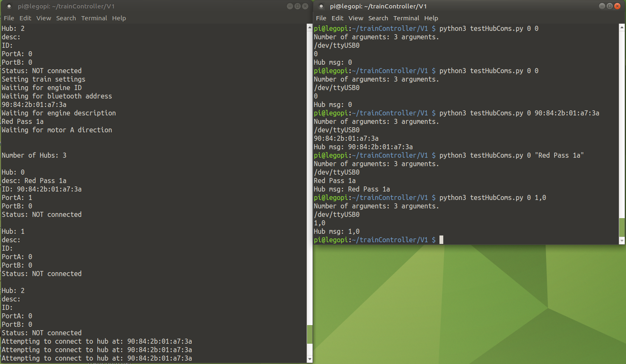
Task: Click the scroll-down arrow in the left terminal
Action: coord(310,359)
